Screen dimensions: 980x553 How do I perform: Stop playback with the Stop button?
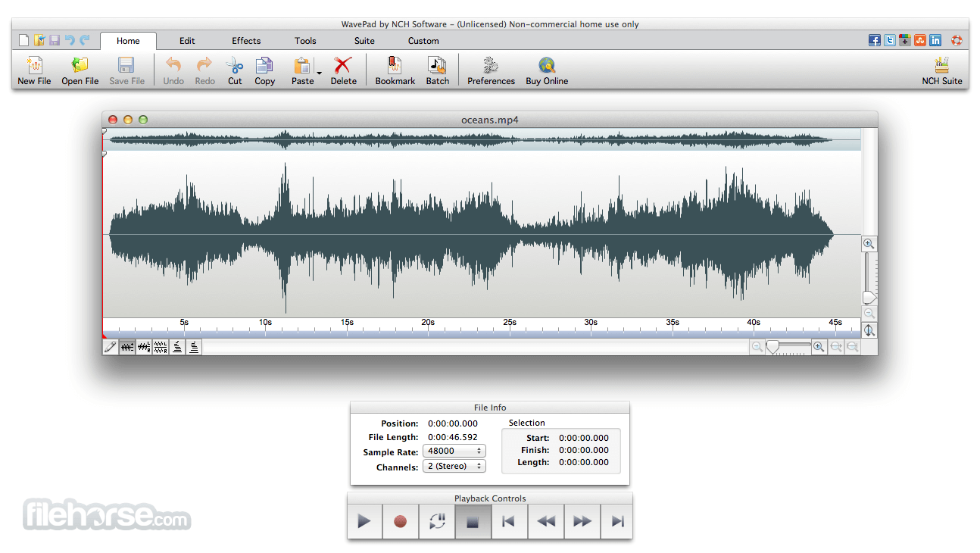[x=473, y=521]
